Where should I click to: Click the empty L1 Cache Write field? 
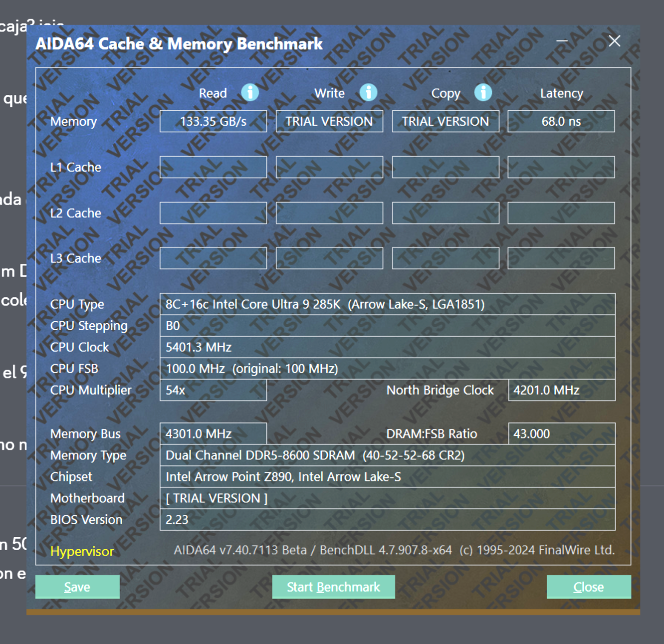329,167
